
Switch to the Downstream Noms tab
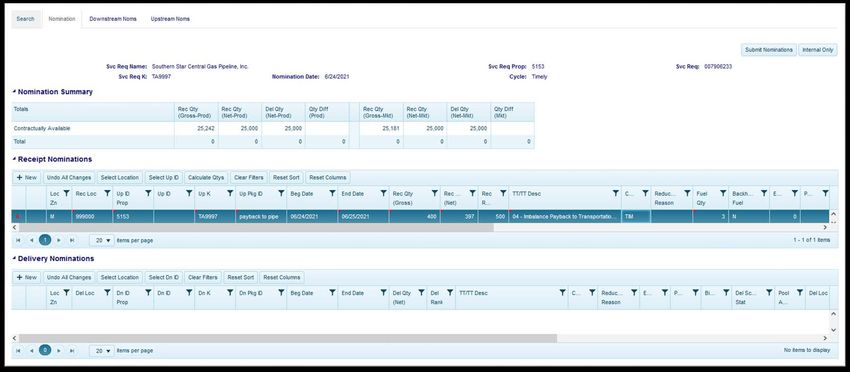(113, 19)
